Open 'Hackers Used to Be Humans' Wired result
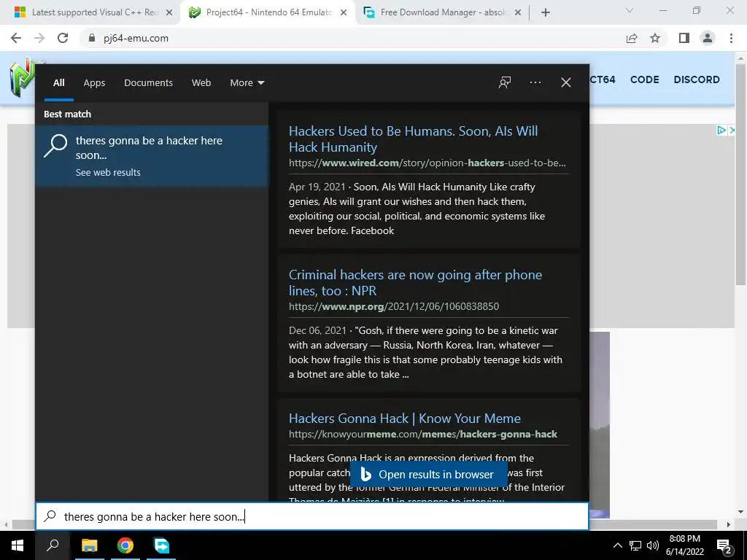 pos(413,139)
